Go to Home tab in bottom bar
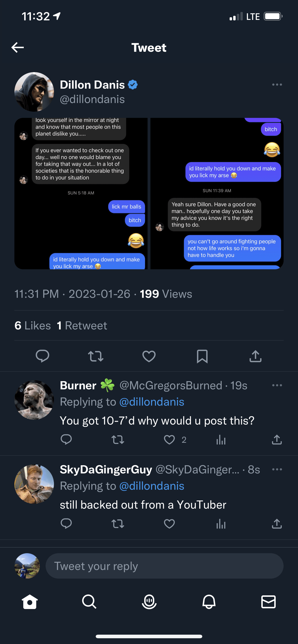298x644 pixels. (x=30, y=602)
